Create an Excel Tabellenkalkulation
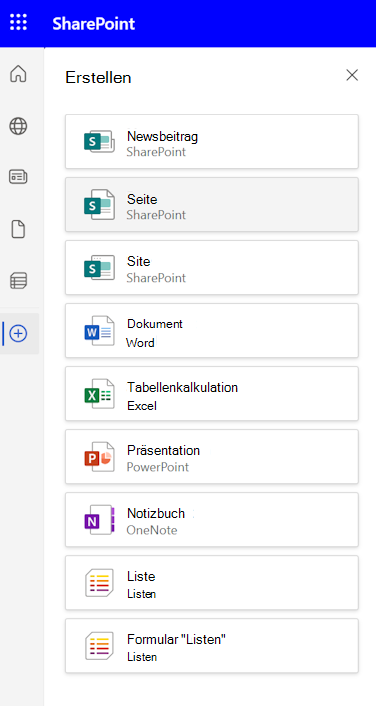The image size is (376, 706). click(x=212, y=394)
